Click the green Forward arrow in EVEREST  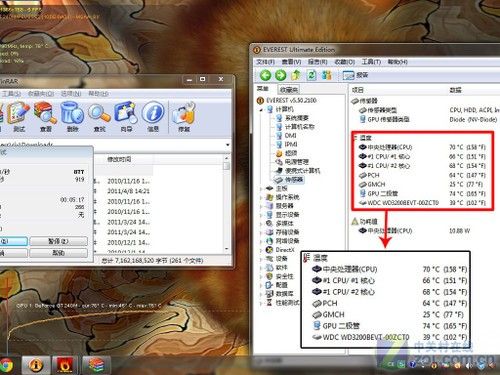[x=280, y=75]
